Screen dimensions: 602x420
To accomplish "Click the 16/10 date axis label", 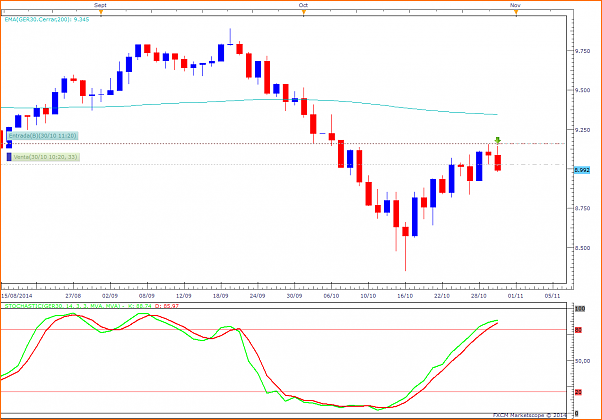I will 405,296.
